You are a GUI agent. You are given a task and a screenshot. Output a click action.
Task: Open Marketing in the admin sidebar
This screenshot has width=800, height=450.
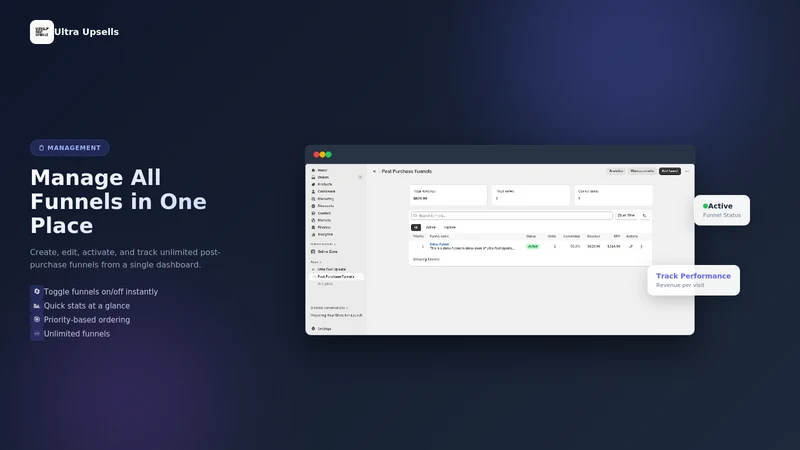[x=322, y=199]
